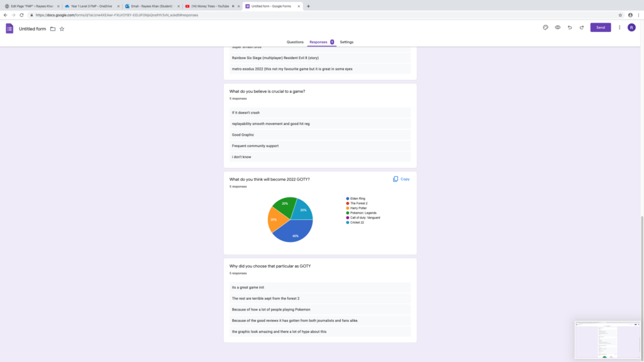Click 'replayability smooth movement' response
Viewport: 644px width, 362px height.
pos(320,124)
